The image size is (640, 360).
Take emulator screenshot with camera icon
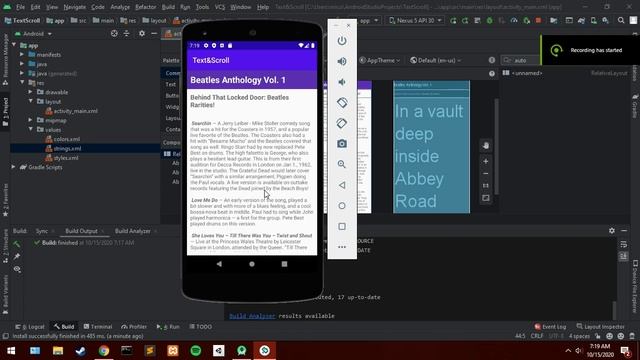342,144
